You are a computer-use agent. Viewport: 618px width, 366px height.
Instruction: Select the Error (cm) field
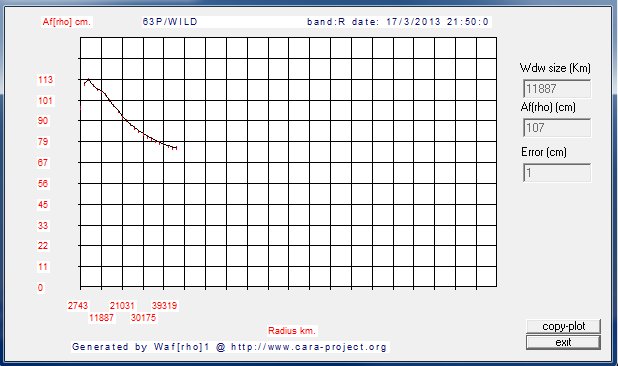click(557, 173)
